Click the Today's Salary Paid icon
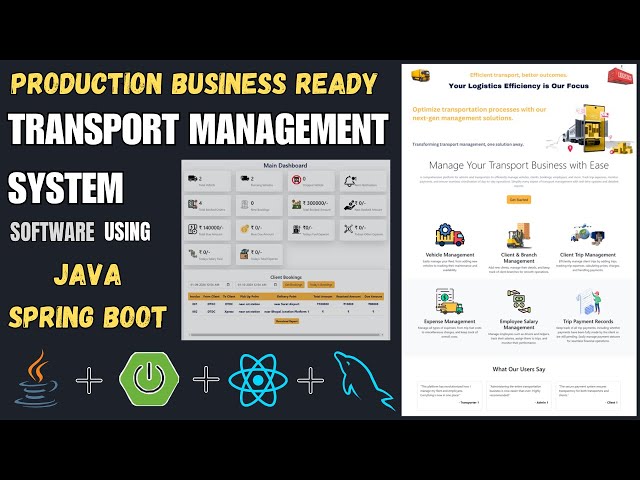 point(193,253)
